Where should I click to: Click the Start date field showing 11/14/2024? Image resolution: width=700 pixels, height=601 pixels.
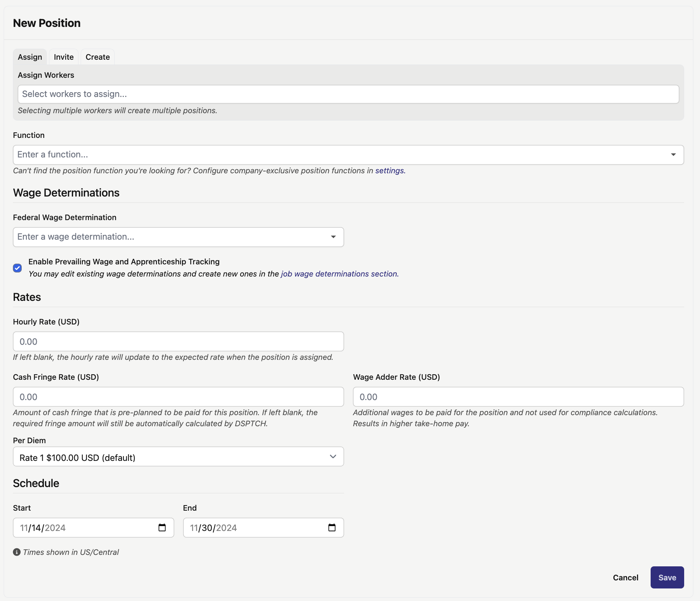pos(93,528)
